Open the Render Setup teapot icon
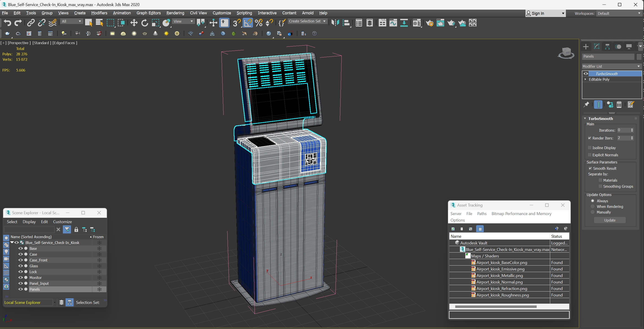Screen dimensions: 644x329 (x=430, y=23)
